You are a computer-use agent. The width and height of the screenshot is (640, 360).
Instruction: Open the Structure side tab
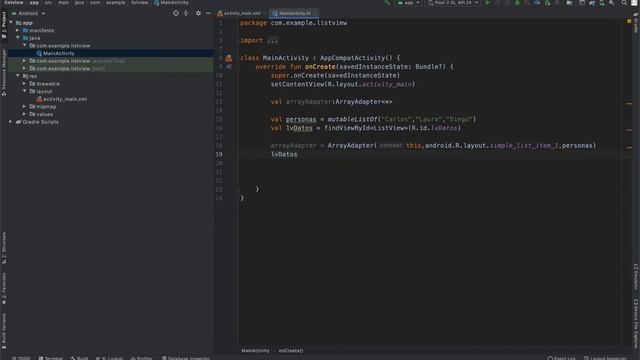tap(4, 248)
